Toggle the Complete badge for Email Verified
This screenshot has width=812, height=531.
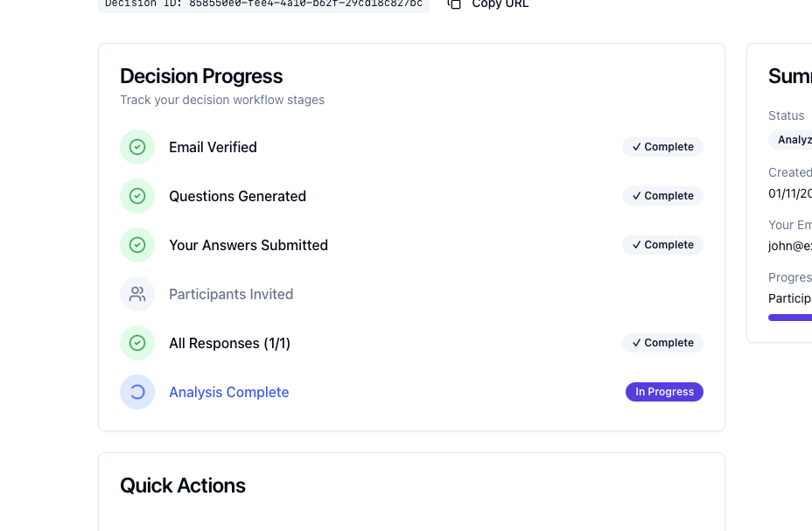click(662, 147)
